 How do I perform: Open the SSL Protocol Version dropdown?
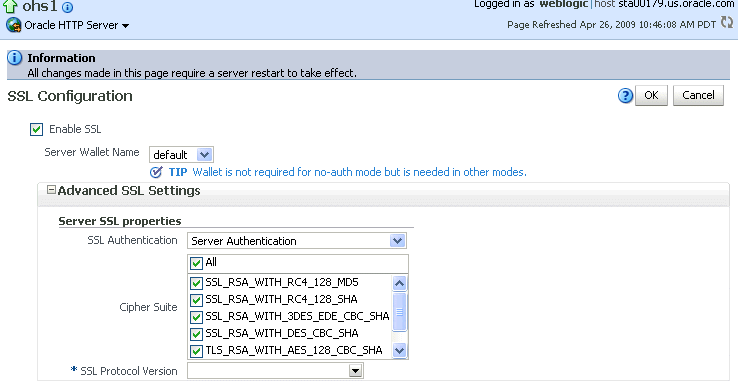[x=275, y=371]
